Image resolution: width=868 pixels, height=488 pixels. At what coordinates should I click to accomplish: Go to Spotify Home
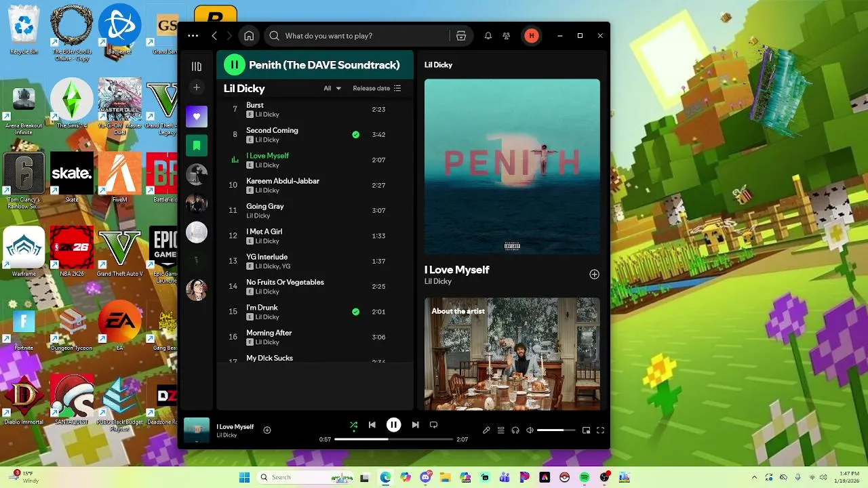pyautogui.click(x=249, y=36)
